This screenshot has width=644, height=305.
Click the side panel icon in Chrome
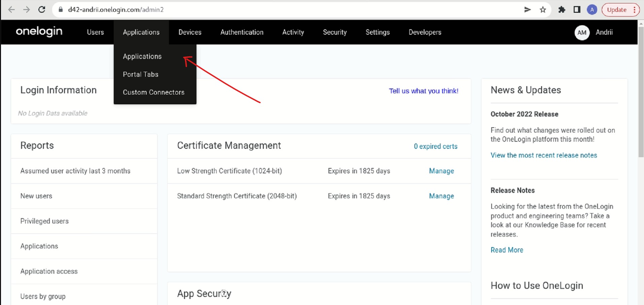click(577, 10)
